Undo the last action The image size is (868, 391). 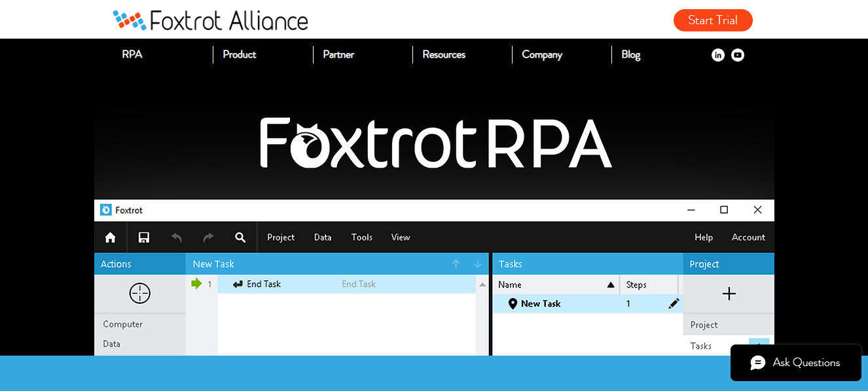176,237
